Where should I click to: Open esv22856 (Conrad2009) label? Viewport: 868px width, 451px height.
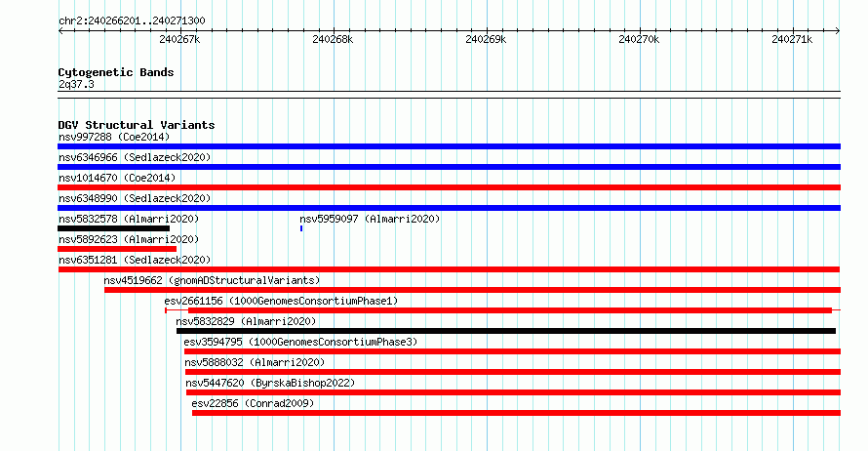pos(253,403)
